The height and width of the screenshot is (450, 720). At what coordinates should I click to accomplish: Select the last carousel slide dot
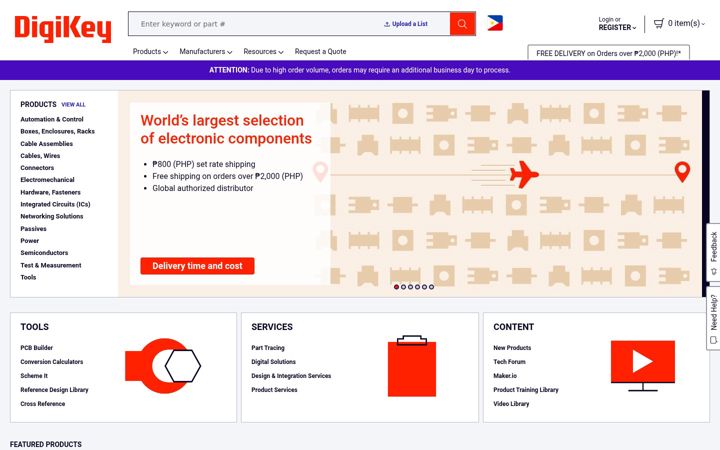(x=431, y=287)
